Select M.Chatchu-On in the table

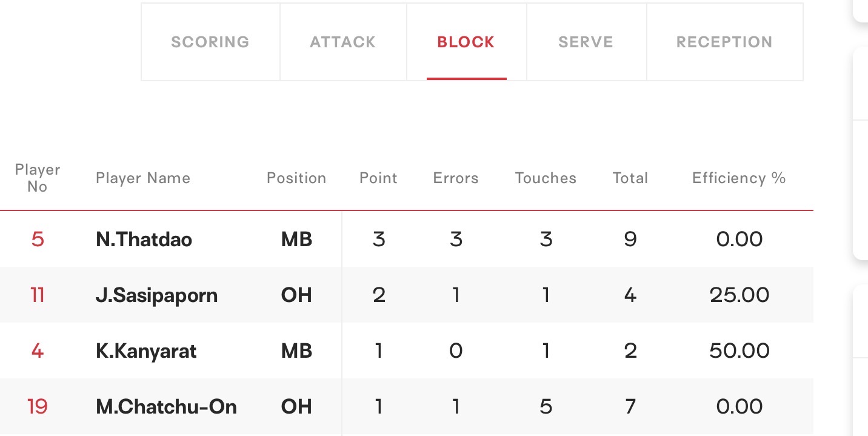166,406
